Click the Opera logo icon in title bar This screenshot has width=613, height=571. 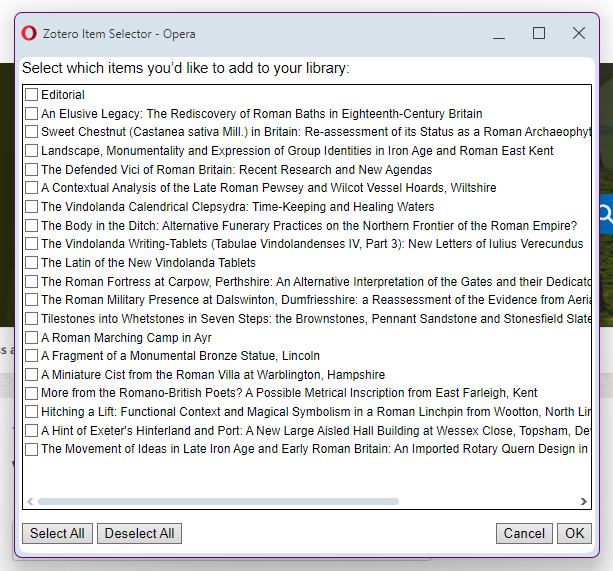point(29,34)
